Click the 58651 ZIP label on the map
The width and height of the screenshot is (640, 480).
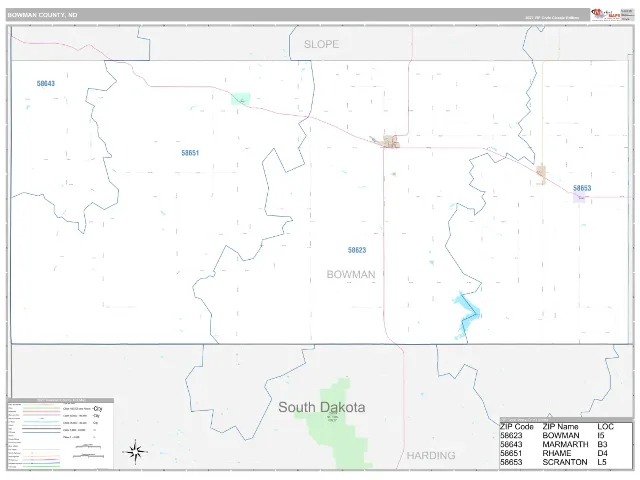(x=190, y=153)
